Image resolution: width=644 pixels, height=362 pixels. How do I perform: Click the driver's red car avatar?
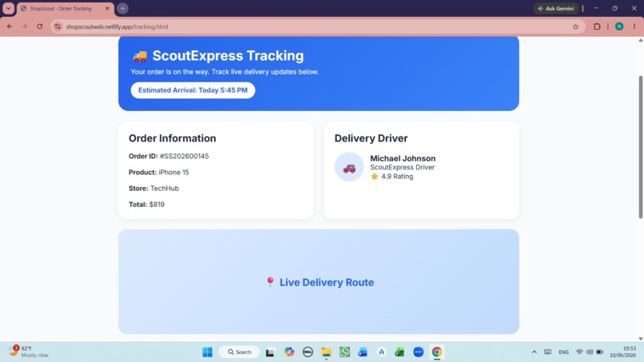tap(348, 167)
